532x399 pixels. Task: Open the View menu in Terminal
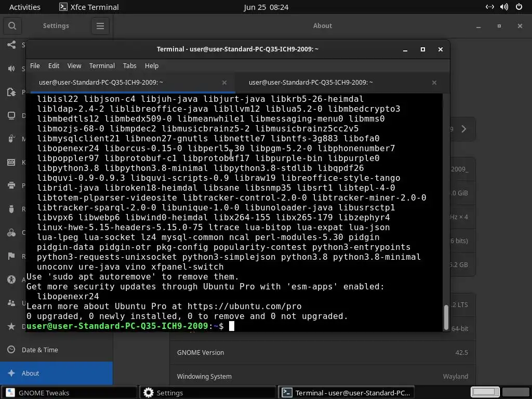tap(74, 66)
